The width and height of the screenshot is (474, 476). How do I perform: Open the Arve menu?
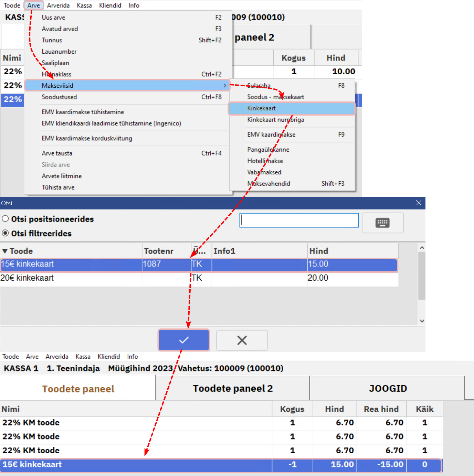tap(33, 5)
